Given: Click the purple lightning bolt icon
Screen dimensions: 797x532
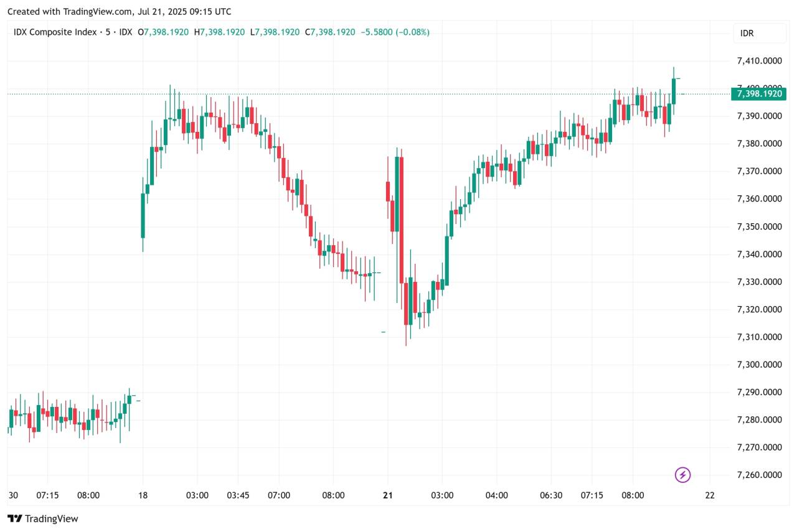Looking at the screenshot, I should 683,475.
